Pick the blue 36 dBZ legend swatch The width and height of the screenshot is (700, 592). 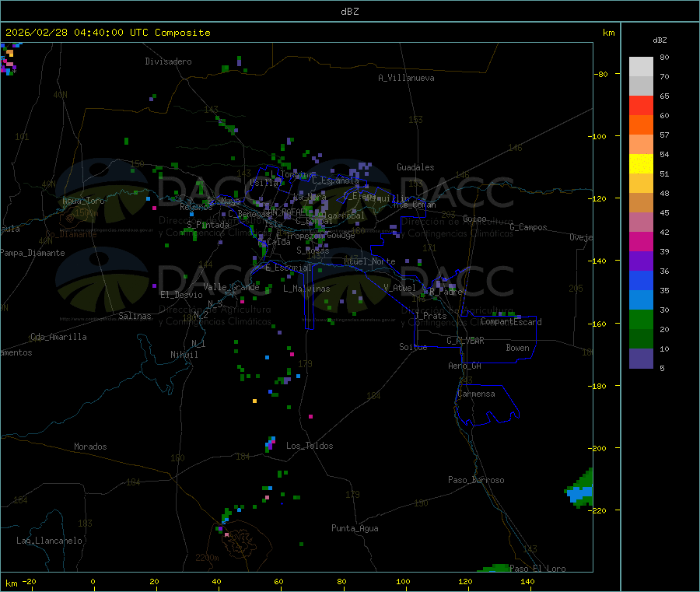tap(641, 280)
